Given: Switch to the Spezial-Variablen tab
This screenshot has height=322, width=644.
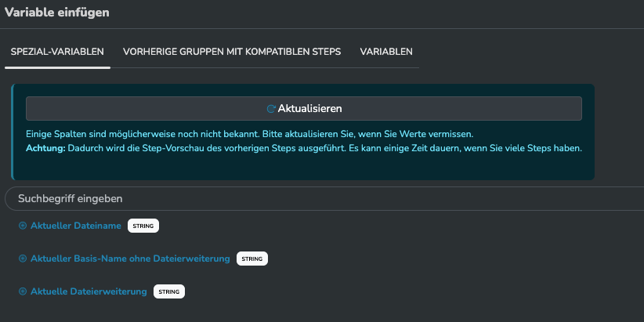Looking at the screenshot, I should 57,52.
